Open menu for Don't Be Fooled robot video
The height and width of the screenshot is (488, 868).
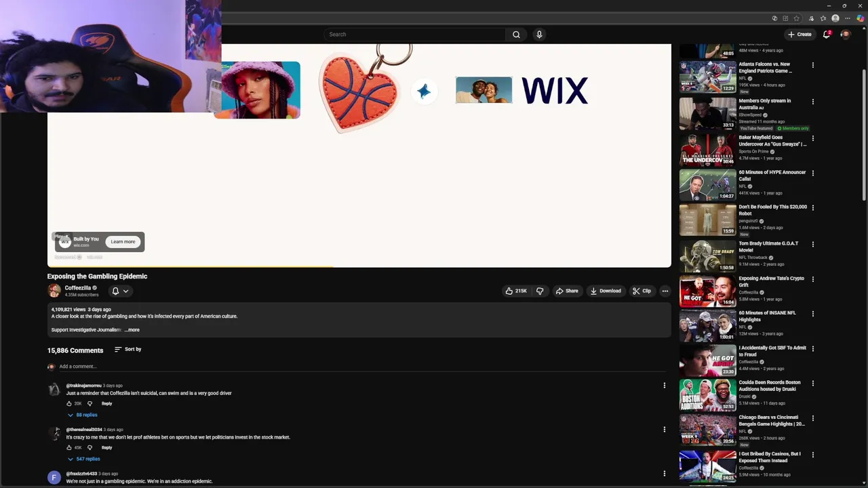[x=812, y=207]
